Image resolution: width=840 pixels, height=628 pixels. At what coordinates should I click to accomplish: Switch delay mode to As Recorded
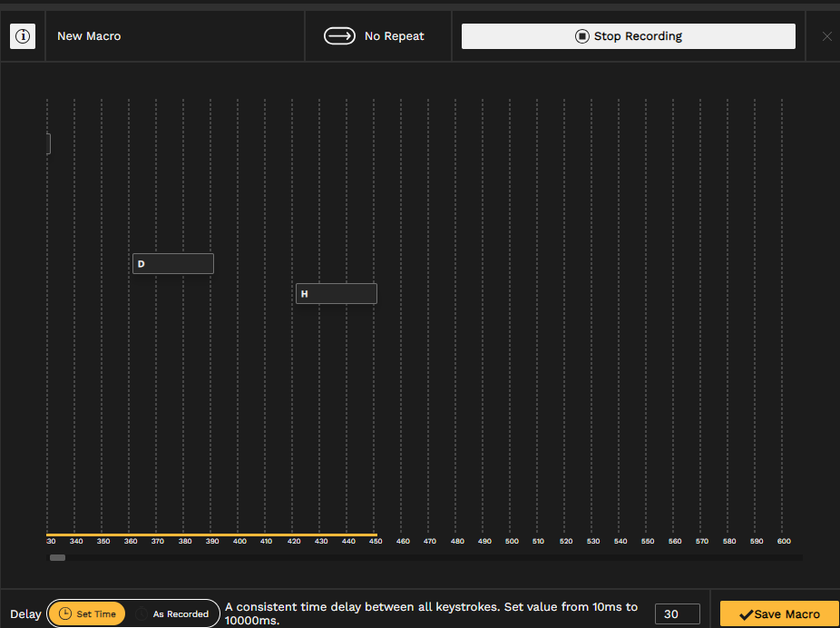[x=173, y=614]
